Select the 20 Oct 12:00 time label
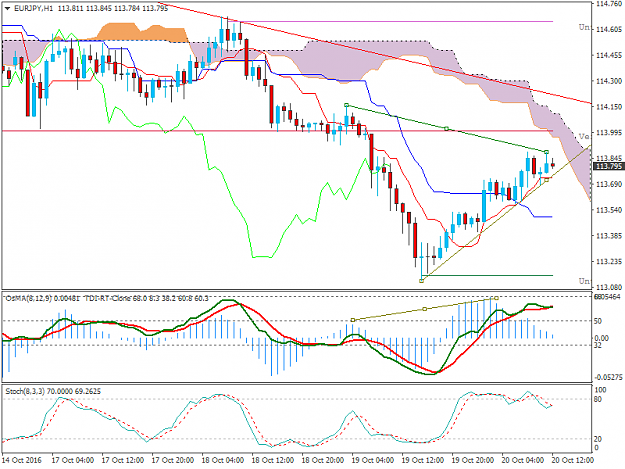 click(573, 460)
